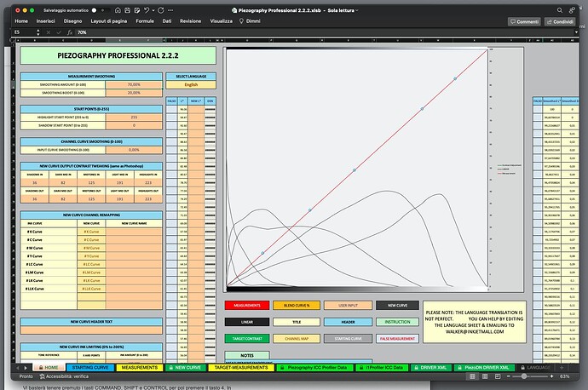Switch to PiezoDN DRIVER XML sheet tab
The width and height of the screenshot is (588, 390).
[x=485, y=368]
